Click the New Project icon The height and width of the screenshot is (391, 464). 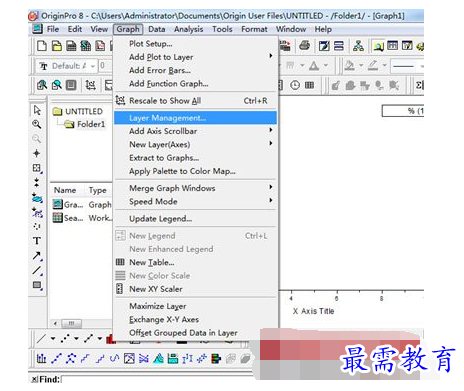[x=42, y=46]
